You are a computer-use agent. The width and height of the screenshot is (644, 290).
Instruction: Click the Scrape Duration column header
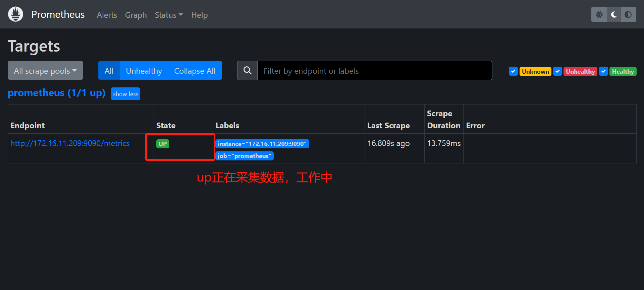pos(444,120)
